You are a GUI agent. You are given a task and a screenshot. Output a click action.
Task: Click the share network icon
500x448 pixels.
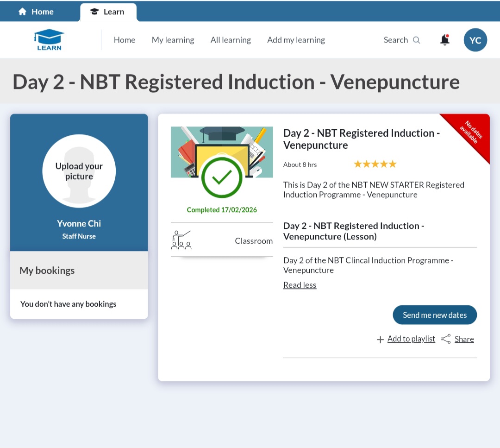[445, 339]
